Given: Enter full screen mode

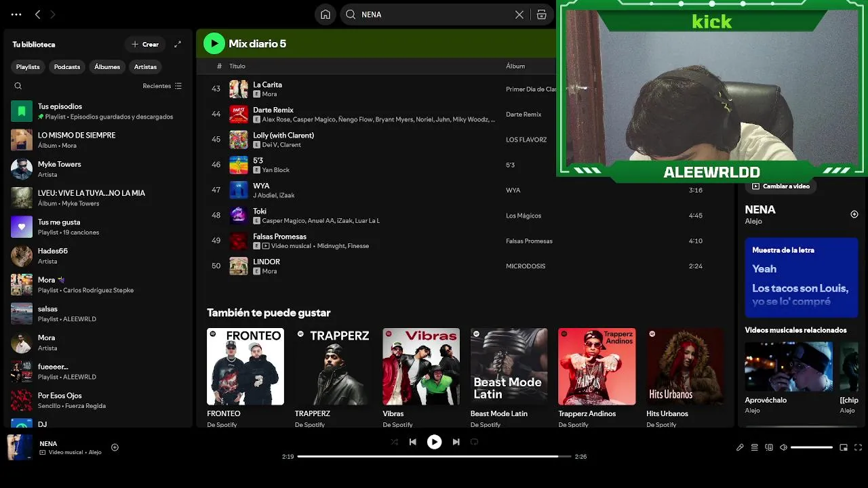Looking at the screenshot, I should [859, 447].
